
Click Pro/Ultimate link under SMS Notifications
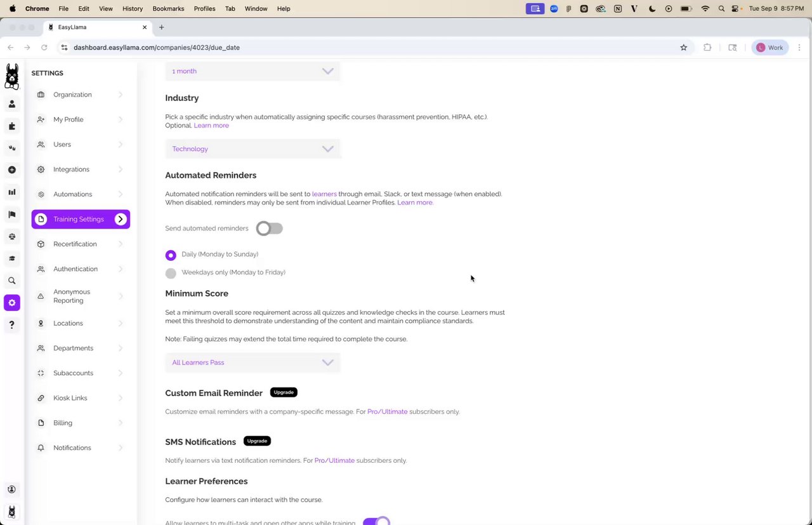(x=334, y=461)
